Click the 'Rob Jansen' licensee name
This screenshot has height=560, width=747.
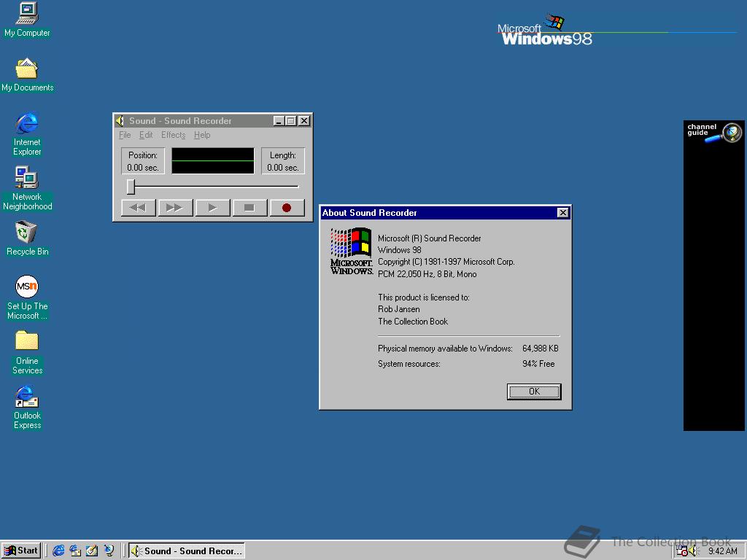point(399,309)
